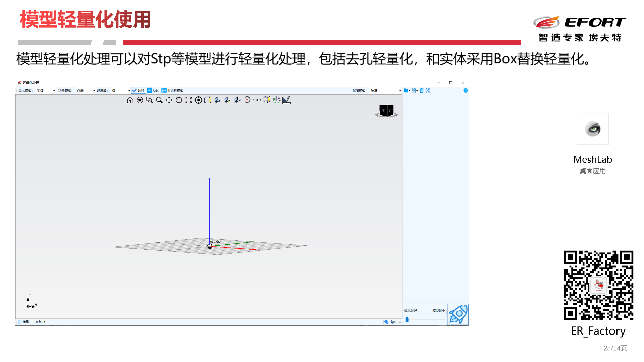Viewport: 644px width, 362px height.
Task: Click the rocket button to run lightweight processing
Action: coord(458,314)
